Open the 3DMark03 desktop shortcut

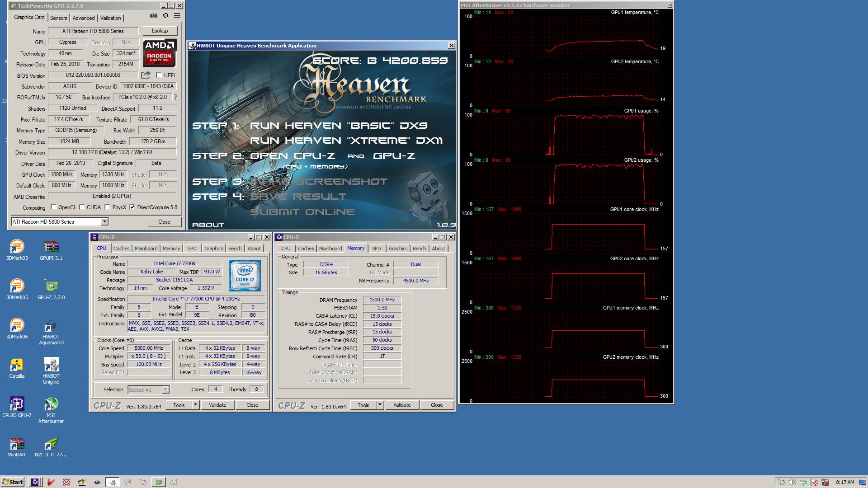click(17, 250)
